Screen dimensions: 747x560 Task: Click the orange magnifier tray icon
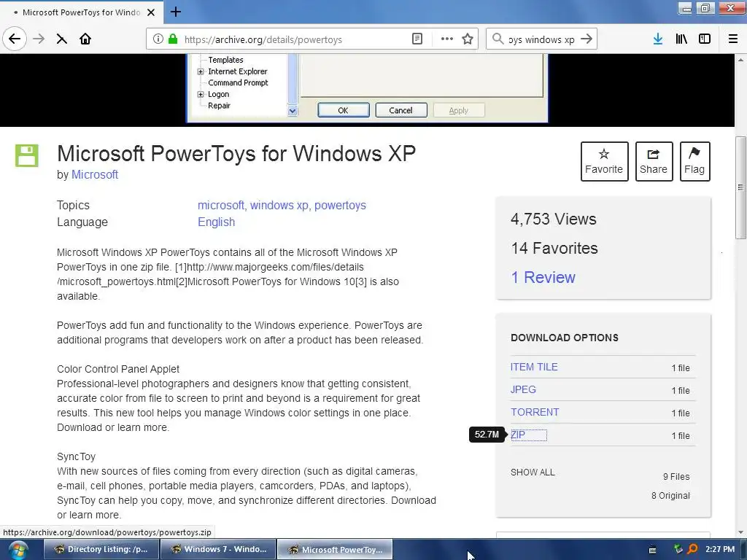[x=692, y=549]
